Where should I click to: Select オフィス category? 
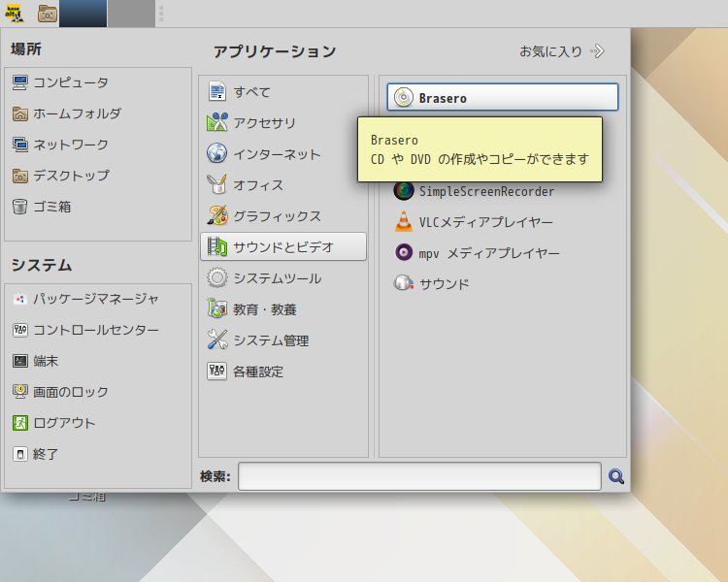pyautogui.click(x=283, y=185)
